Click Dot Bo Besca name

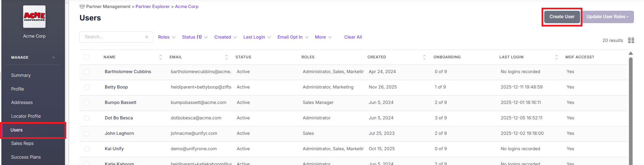[x=118, y=118]
